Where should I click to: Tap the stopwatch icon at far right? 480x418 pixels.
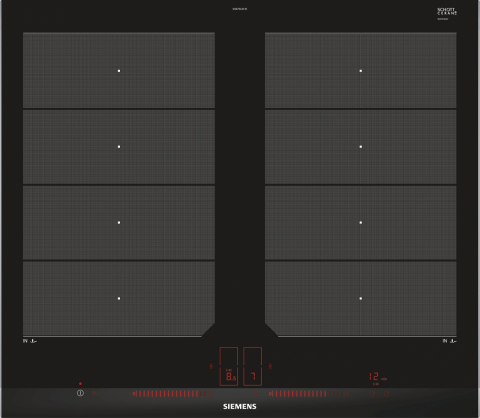point(387,394)
